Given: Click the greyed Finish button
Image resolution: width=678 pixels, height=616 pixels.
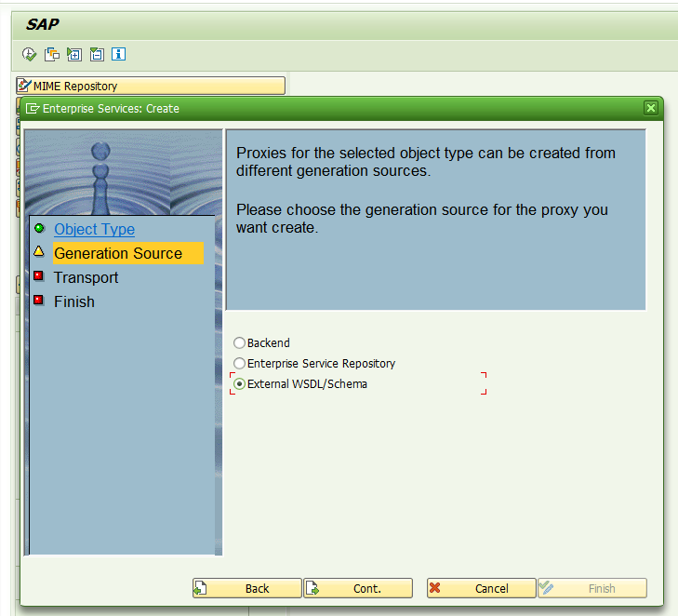Looking at the screenshot, I should click(592, 588).
